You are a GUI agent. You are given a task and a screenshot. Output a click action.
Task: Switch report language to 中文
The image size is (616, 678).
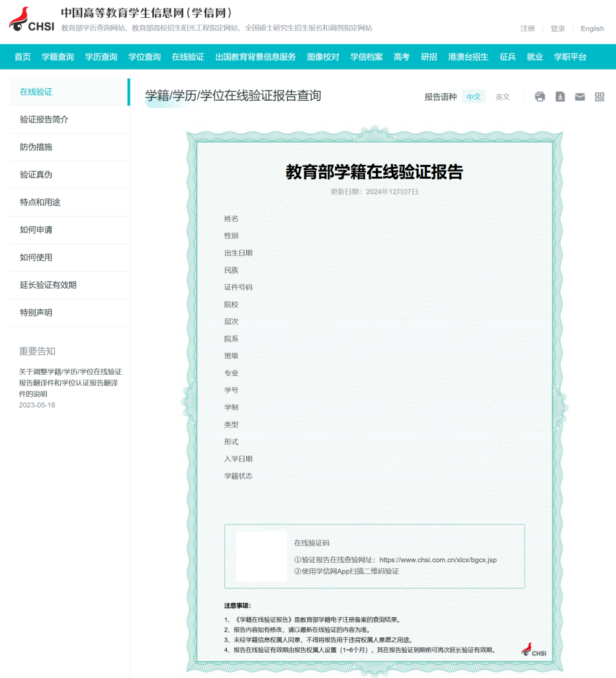coord(474,97)
